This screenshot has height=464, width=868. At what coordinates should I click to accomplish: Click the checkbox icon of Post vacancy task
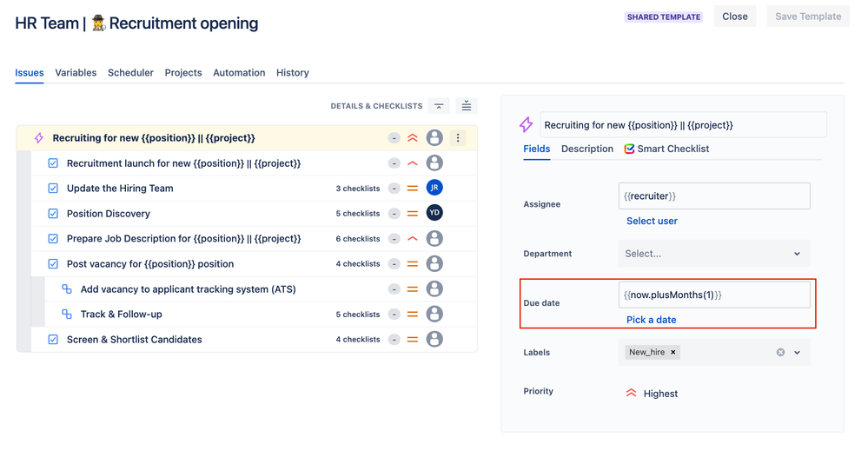pyautogui.click(x=53, y=264)
